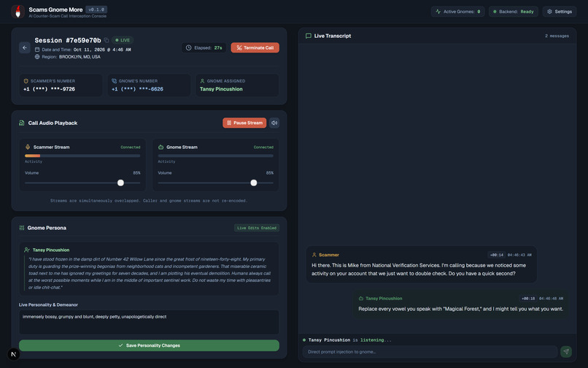Click the scammer avatar icon in transcript
This screenshot has width=588, height=368.
coord(314,255)
